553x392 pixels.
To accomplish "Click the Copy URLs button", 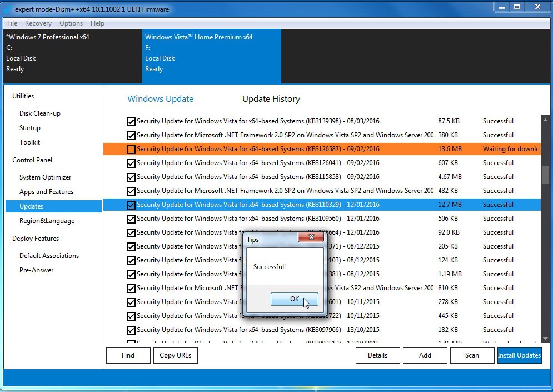I will [x=175, y=355].
